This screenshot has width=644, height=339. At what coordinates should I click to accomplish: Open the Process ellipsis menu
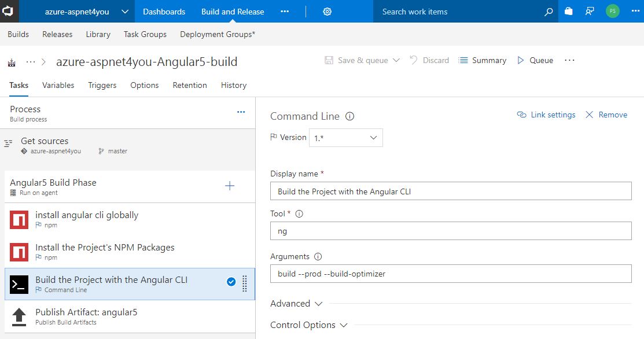click(241, 112)
